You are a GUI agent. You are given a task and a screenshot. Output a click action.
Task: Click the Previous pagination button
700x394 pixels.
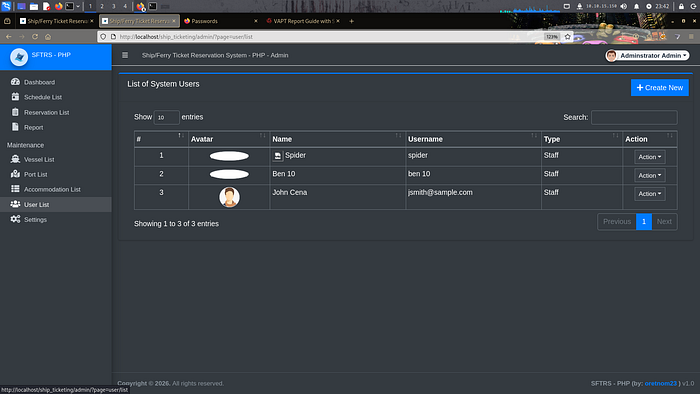pyautogui.click(x=617, y=222)
